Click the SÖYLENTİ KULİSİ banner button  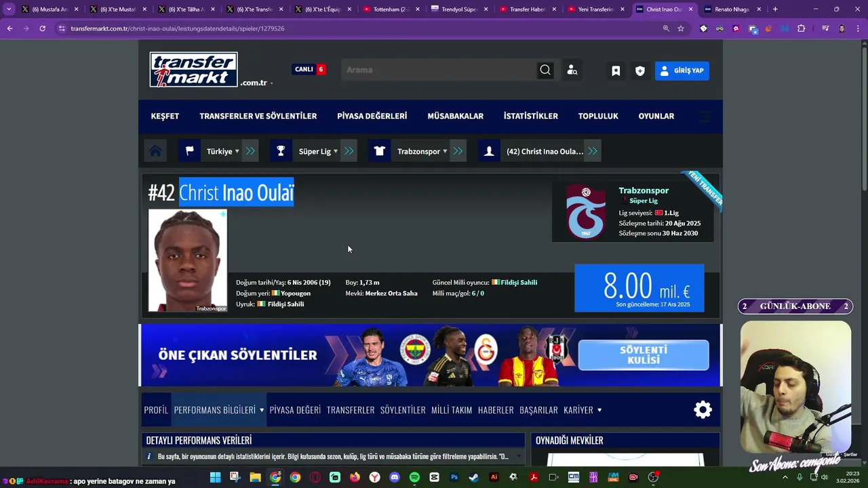[x=644, y=354]
